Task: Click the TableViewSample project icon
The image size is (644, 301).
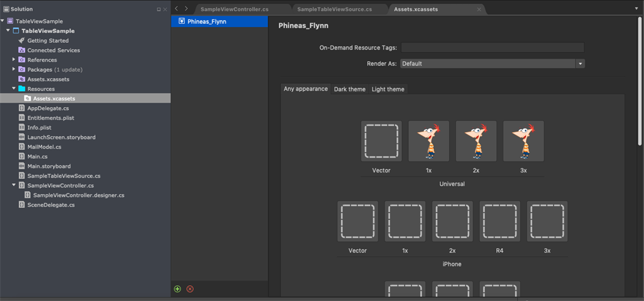Action: click(16, 31)
